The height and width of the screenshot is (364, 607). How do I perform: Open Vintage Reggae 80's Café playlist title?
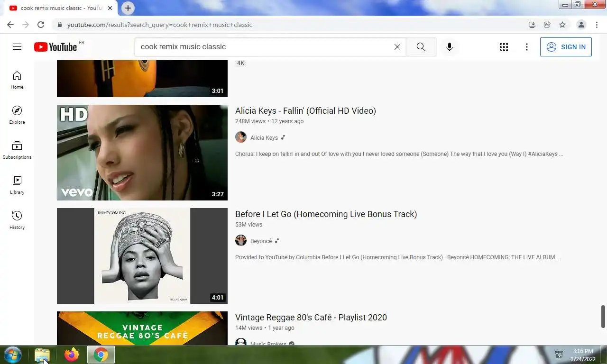point(311,318)
